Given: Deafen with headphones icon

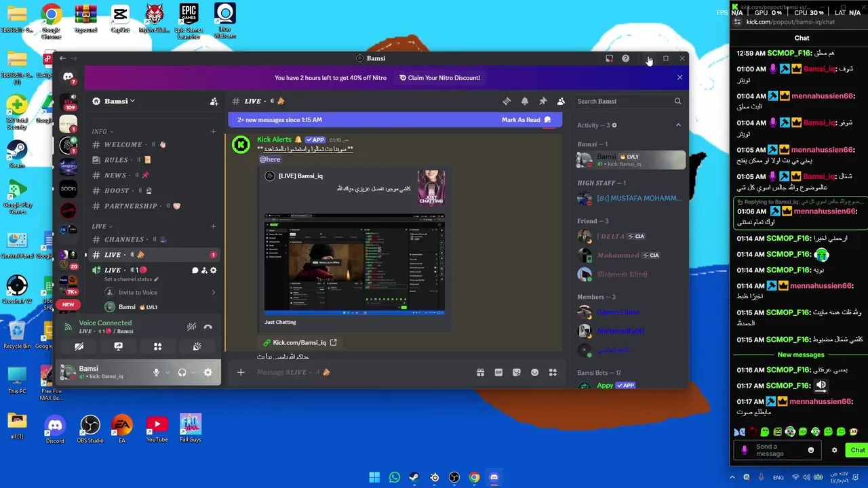Looking at the screenshot, I should coord(182,372).
